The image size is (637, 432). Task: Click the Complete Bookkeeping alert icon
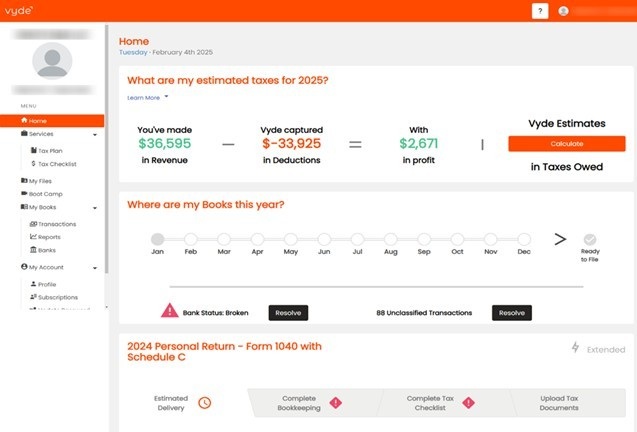(x=336, y=402)
